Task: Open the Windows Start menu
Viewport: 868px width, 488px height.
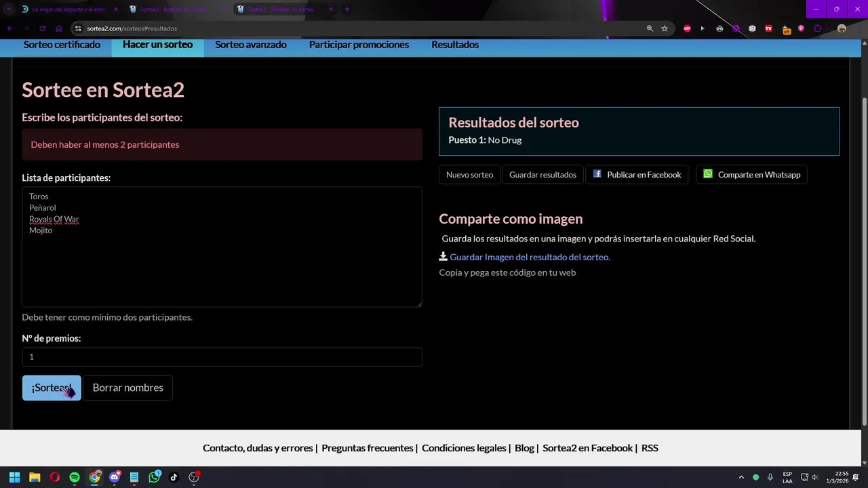Action: (15, 477)
